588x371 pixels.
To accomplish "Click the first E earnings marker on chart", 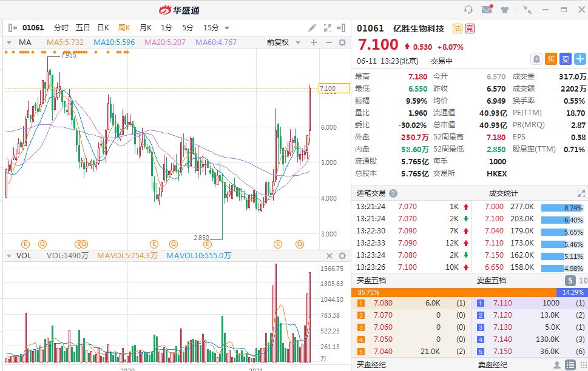I will [x=25, y=244].
